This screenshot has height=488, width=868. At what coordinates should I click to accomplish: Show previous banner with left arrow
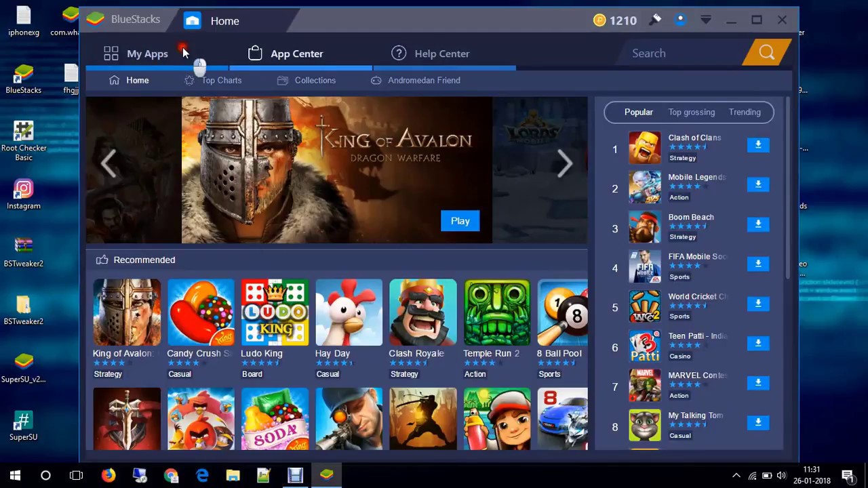click(108, 163)
